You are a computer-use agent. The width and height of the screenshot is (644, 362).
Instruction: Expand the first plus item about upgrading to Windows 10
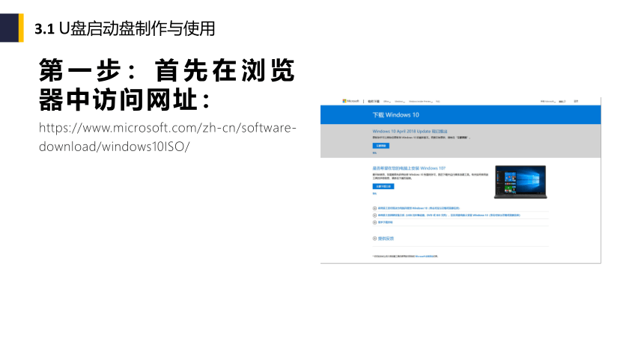[416, 208]
